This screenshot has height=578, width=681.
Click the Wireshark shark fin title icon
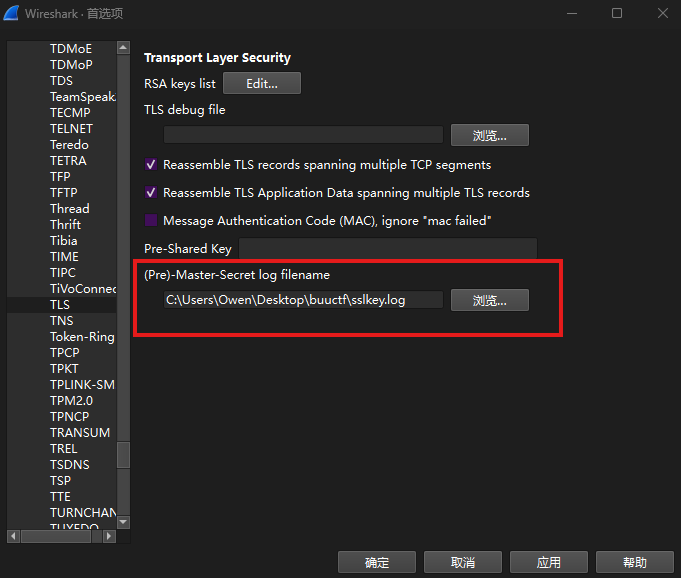[11, 13]
